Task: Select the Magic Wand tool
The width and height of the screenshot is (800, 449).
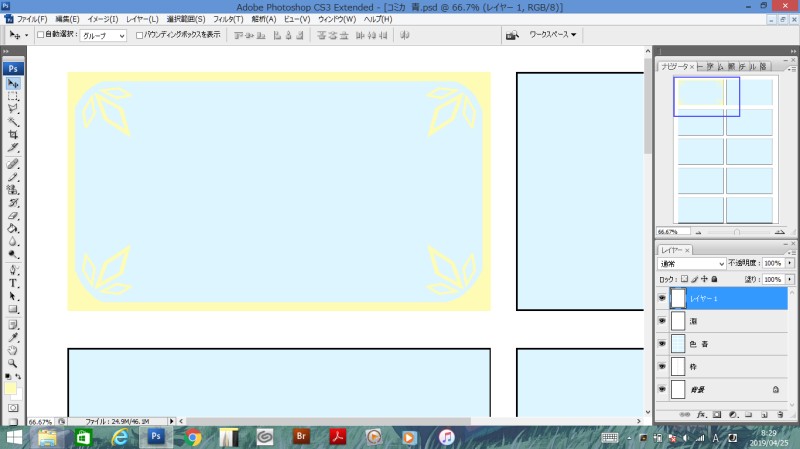Action: 13,121
